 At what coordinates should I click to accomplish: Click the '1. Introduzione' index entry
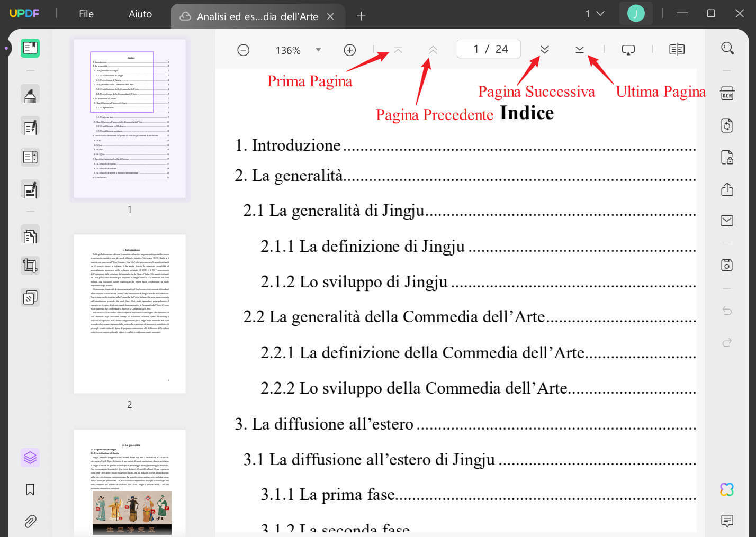click(465, 145)
